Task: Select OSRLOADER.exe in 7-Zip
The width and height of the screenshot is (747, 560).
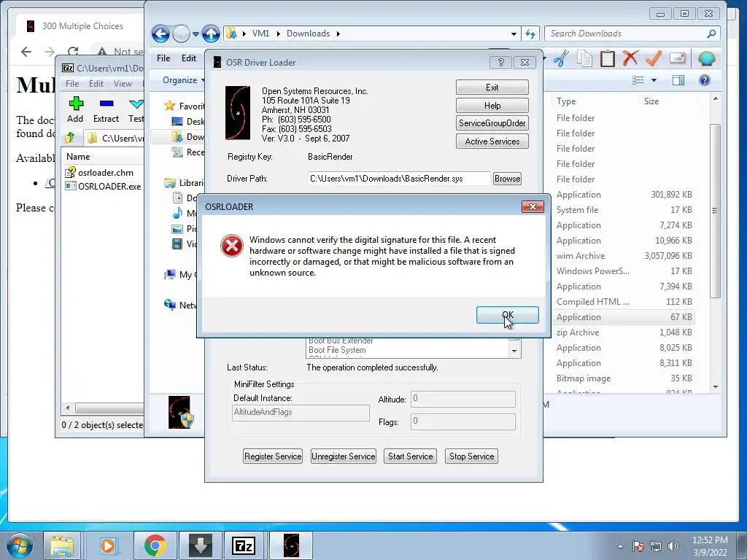Action: [103, 186]
